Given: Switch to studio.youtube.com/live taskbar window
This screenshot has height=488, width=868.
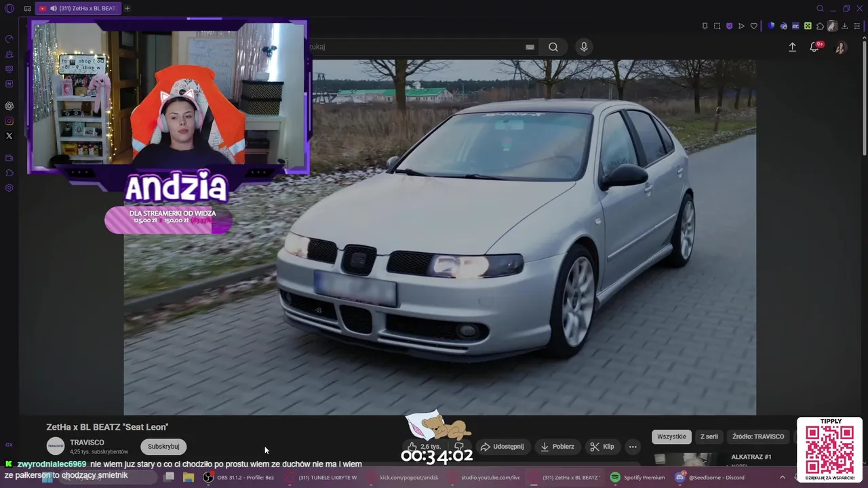Looking at the screenshot, I should 485,477.
